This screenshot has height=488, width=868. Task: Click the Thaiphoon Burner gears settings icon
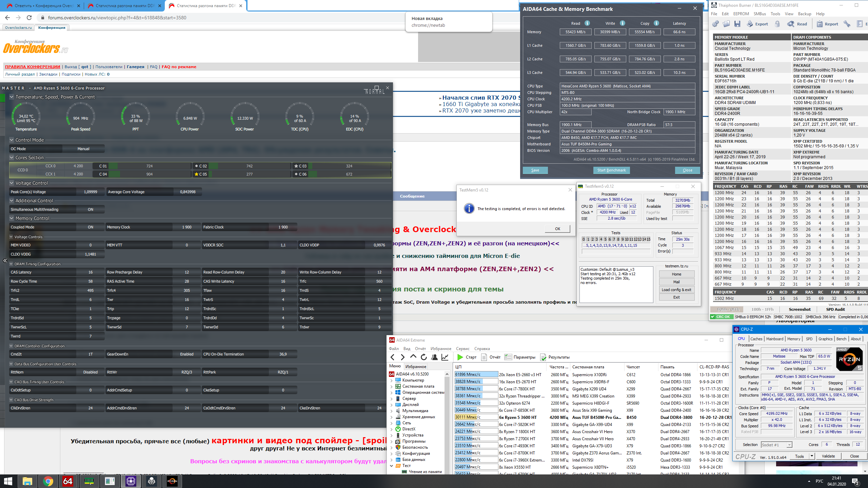pos(715,24)
